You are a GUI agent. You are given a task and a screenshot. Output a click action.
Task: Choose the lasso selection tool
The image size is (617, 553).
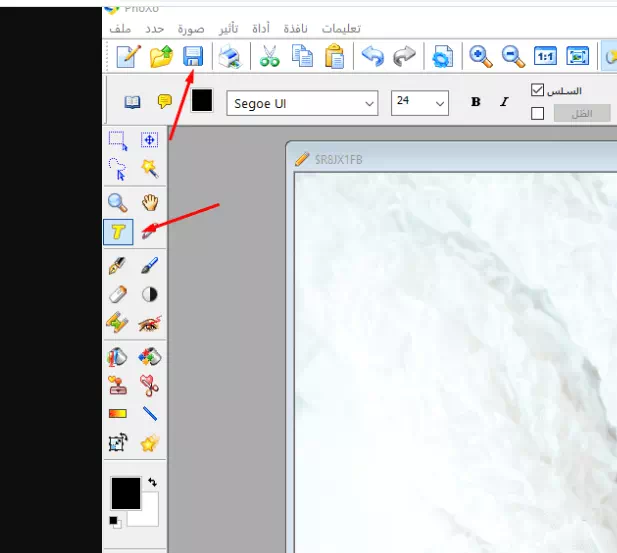118,169
